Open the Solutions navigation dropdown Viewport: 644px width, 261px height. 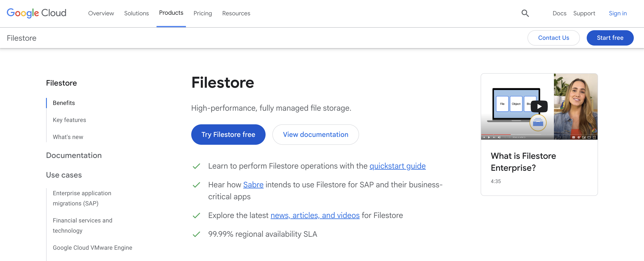click(136, 13)
